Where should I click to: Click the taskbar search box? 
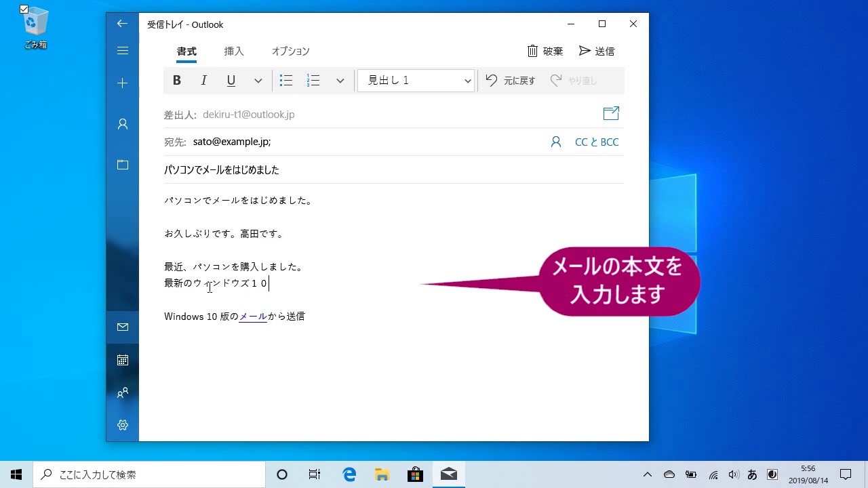point(149,474)
